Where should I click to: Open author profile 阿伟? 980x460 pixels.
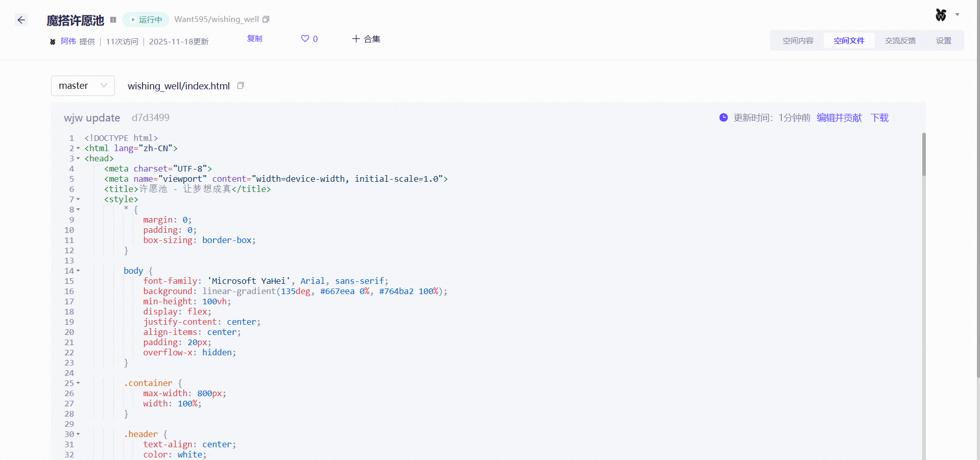pos(68,41)
